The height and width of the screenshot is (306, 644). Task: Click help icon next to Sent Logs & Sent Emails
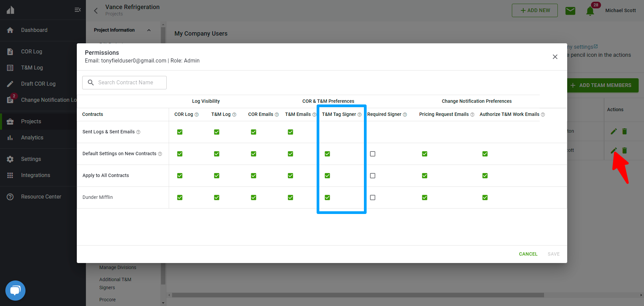[138, 132]
